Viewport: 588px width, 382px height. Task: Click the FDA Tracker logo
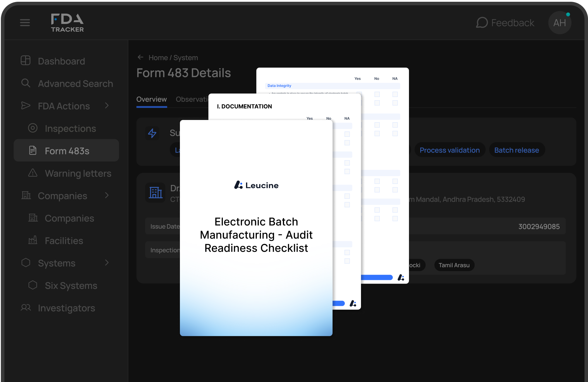point(67,23)
